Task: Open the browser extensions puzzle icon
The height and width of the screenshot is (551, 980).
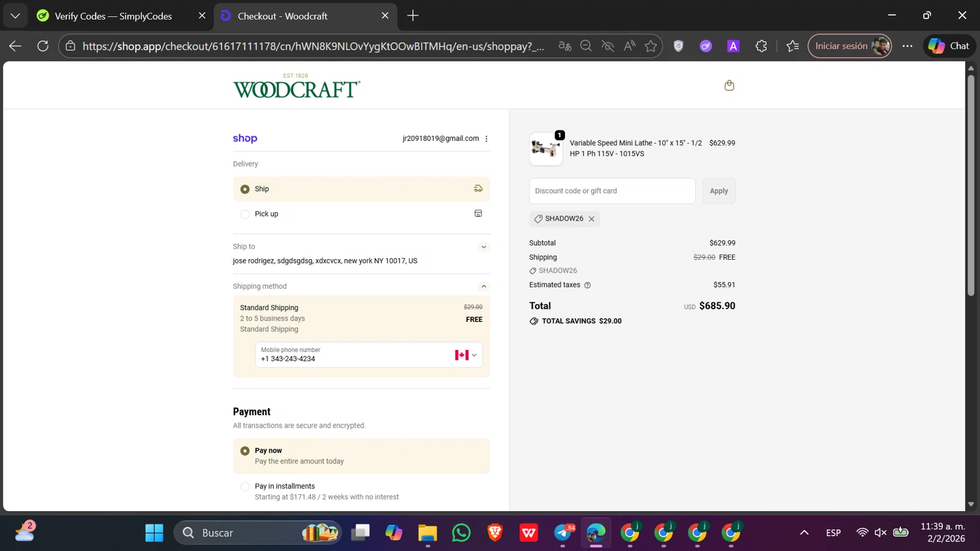Action: click(761, 46)
